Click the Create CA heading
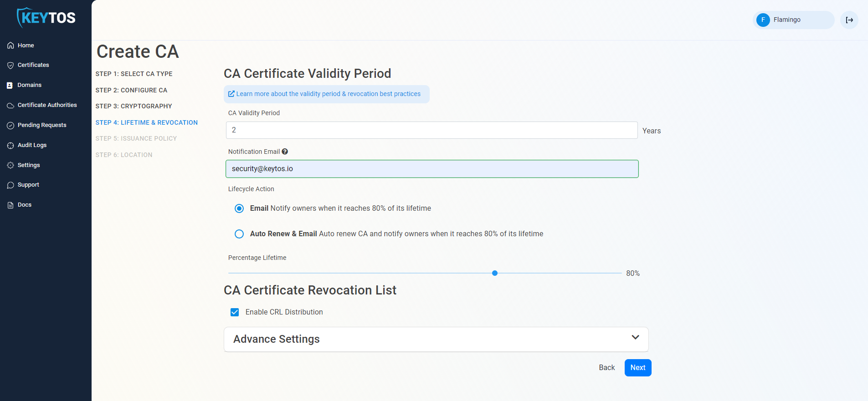This screenshot has height=401, width=868. [x=138, y=51]
